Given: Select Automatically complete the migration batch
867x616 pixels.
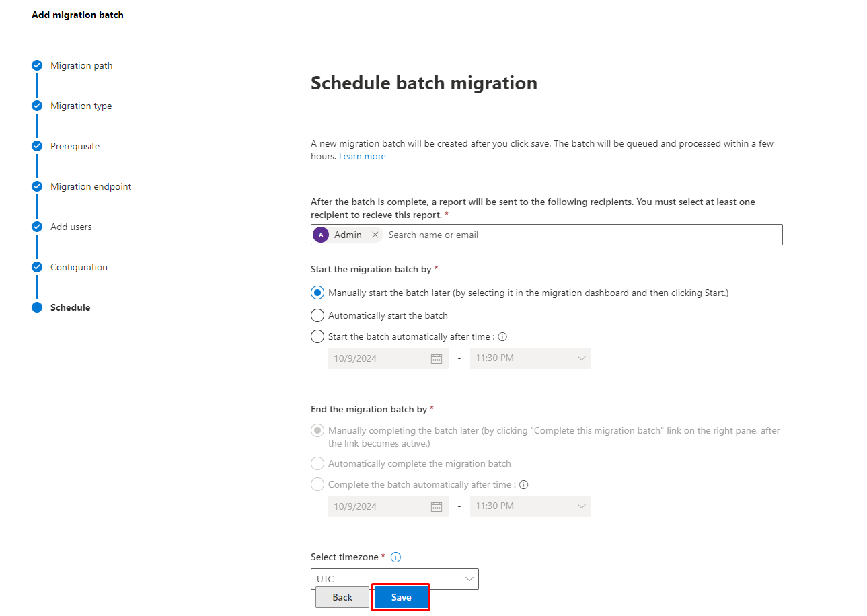Looking at the screenshot, I should tap(317, 463).
